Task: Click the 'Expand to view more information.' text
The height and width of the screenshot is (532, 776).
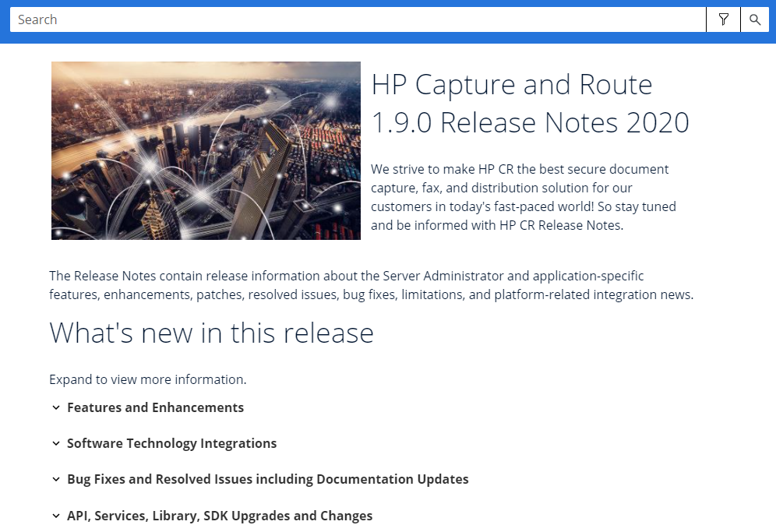Action: tap(147, 379)
